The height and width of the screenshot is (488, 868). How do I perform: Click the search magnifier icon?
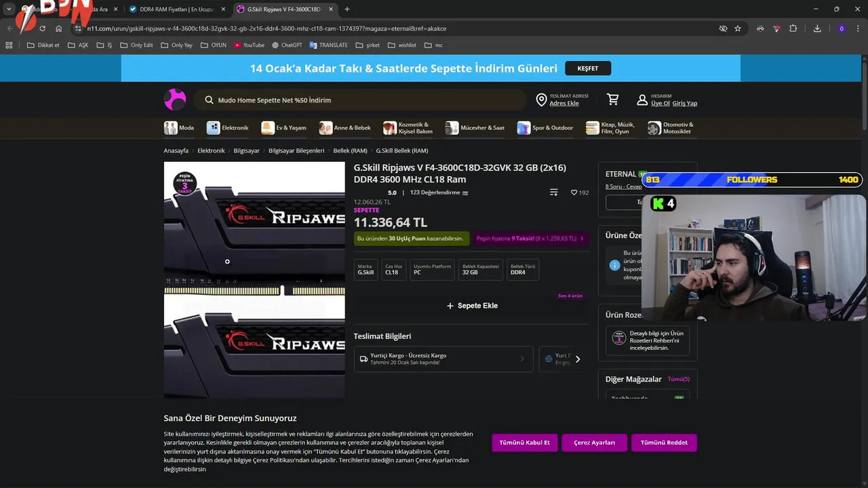click(x=209, y=100)
